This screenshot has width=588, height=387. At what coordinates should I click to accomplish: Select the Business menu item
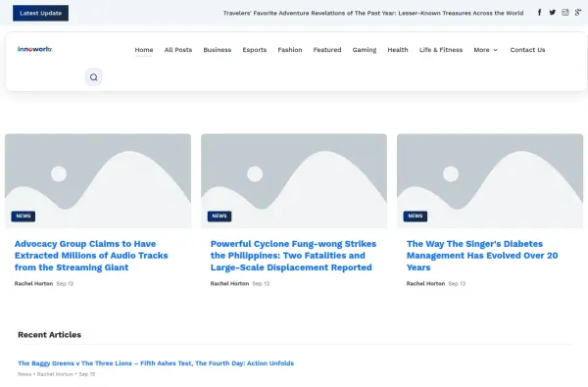point(218,50)
